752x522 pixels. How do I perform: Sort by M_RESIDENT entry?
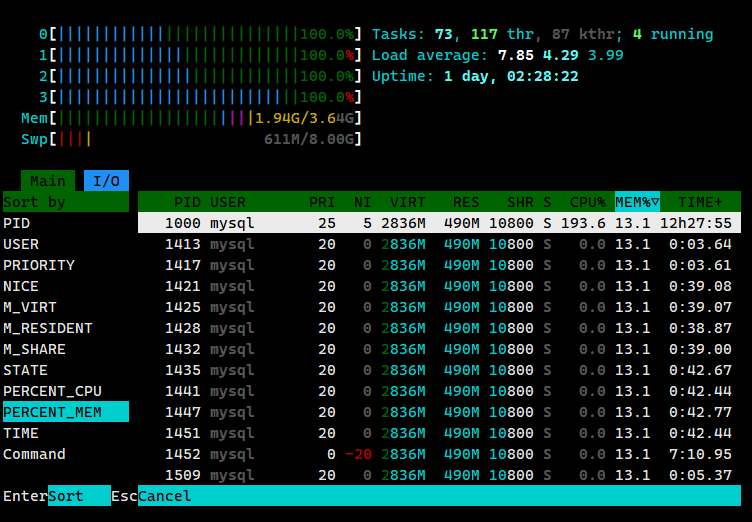tap(47, 328)
